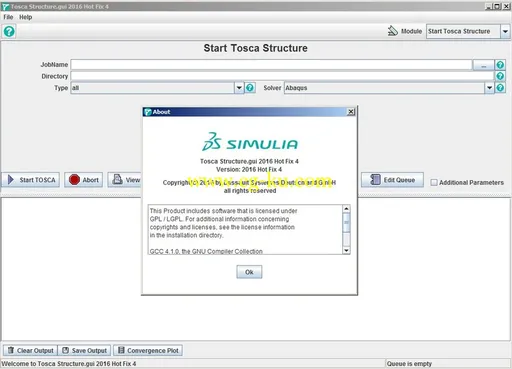512x369 pixels.
Task: Click the Module pencil icon
Action: tap(393, 31)
